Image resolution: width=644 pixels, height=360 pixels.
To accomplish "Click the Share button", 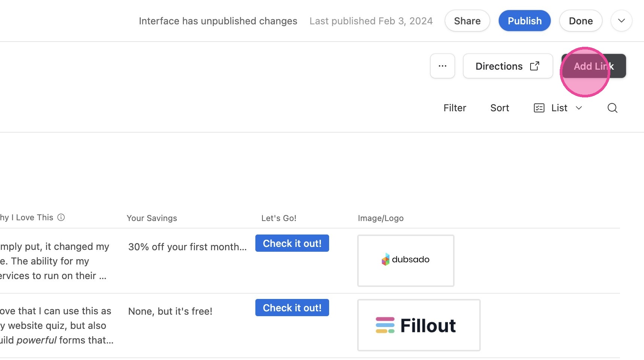I will tap(467, 21).
